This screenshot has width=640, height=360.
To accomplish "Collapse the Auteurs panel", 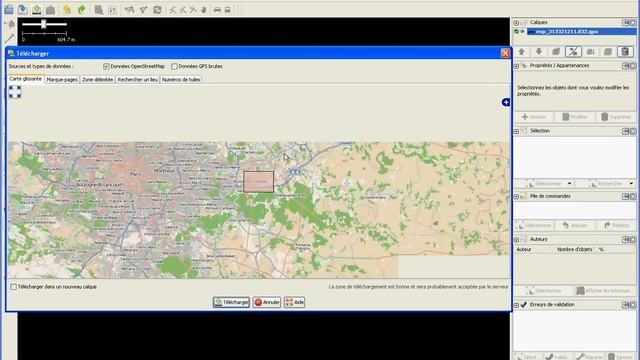I will 516,240.
